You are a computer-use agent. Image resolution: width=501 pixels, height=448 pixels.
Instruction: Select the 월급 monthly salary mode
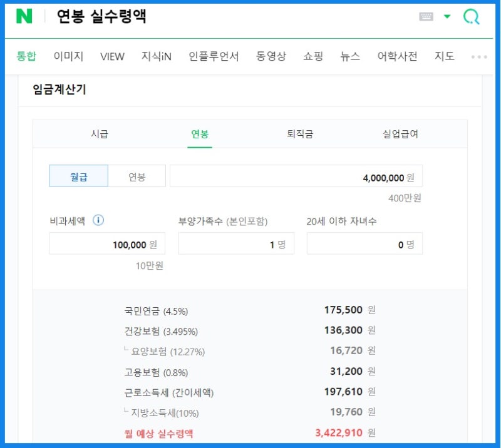(78, 176)
